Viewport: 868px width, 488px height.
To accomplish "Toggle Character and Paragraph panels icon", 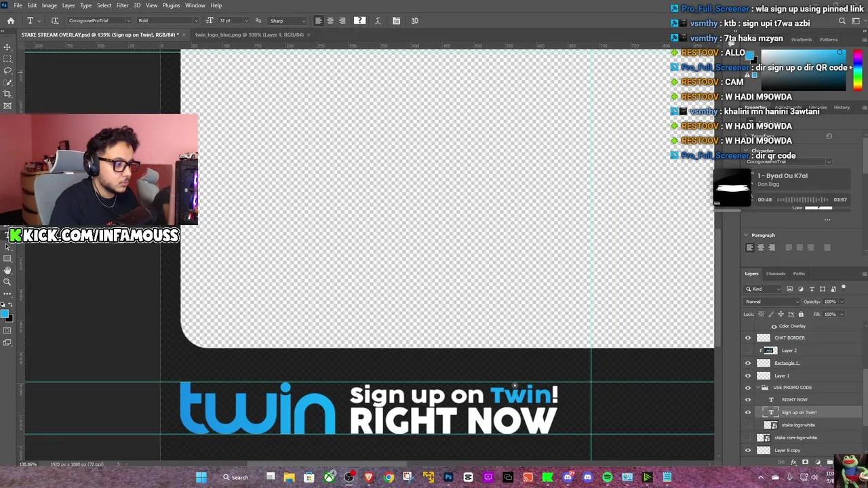I will click(x=396, y=21).
